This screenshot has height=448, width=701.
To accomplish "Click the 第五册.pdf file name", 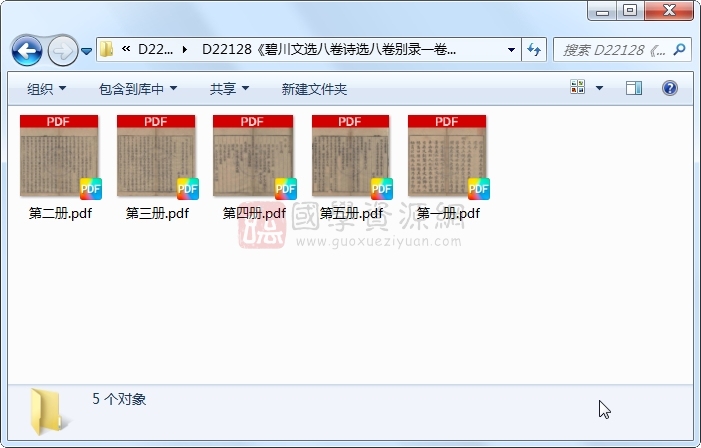I will click(351, 213).
